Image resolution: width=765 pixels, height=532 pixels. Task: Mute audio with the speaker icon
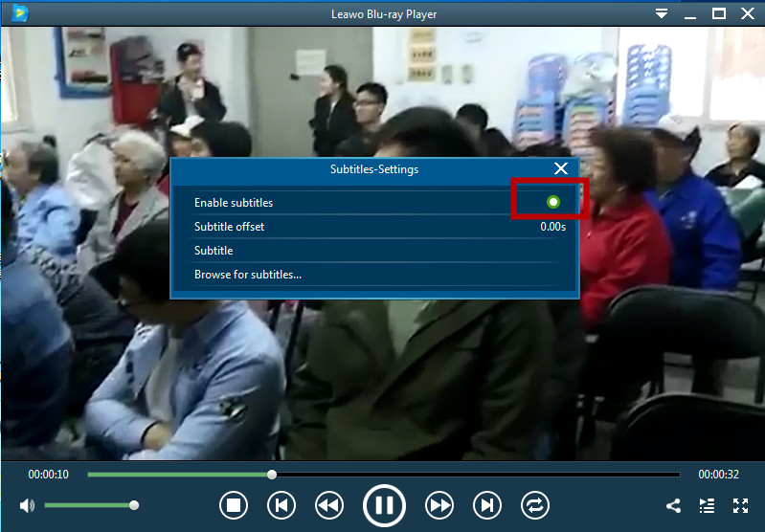click(x=27, y=505)
